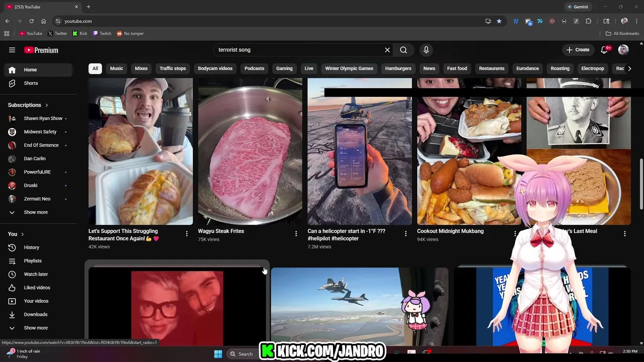Image resolution: width=644 pixels, height=362 pixels.
Task: Show more items under You
Action: [38, 328]
